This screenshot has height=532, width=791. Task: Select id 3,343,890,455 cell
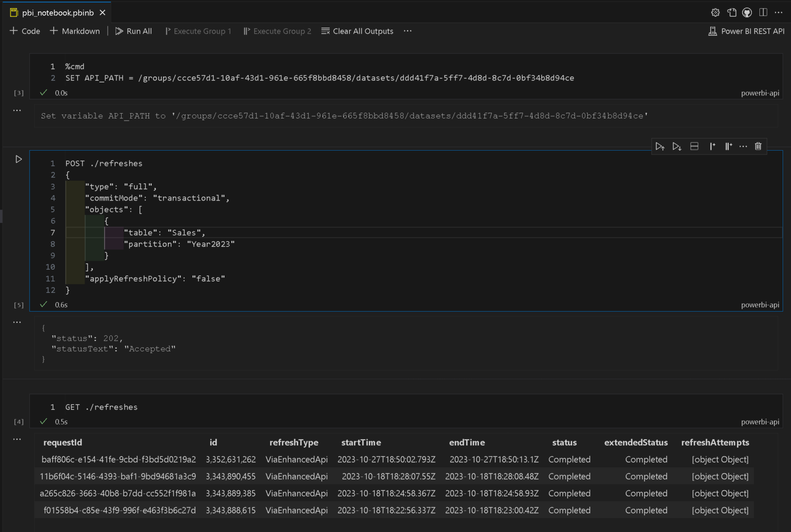click(231, 477)
